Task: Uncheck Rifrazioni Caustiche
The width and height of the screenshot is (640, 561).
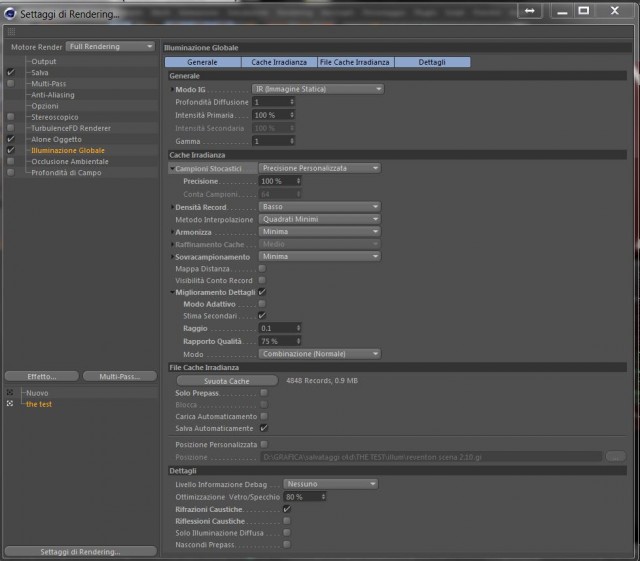Action: pos(287,509)
